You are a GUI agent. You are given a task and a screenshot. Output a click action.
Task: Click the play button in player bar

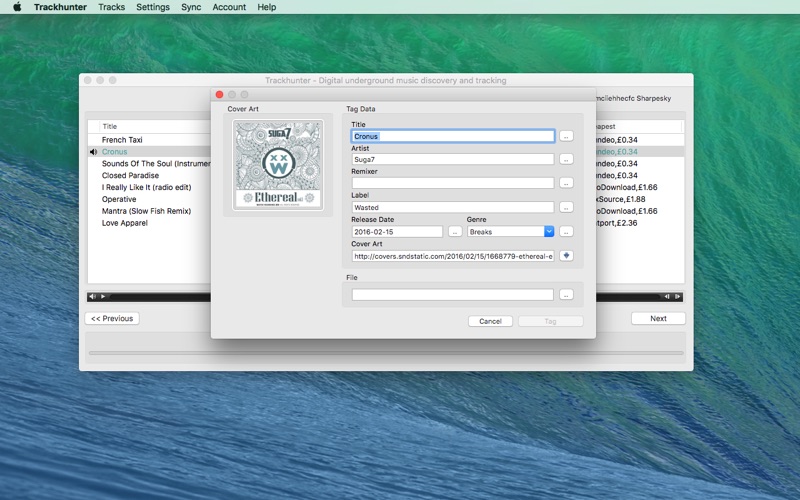(x=103, y=296)
